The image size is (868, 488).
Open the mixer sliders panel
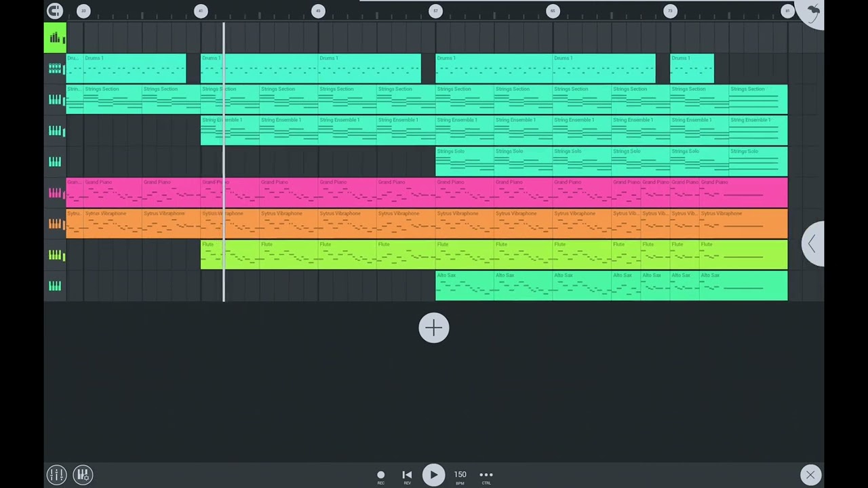click(x=56, y=474)
